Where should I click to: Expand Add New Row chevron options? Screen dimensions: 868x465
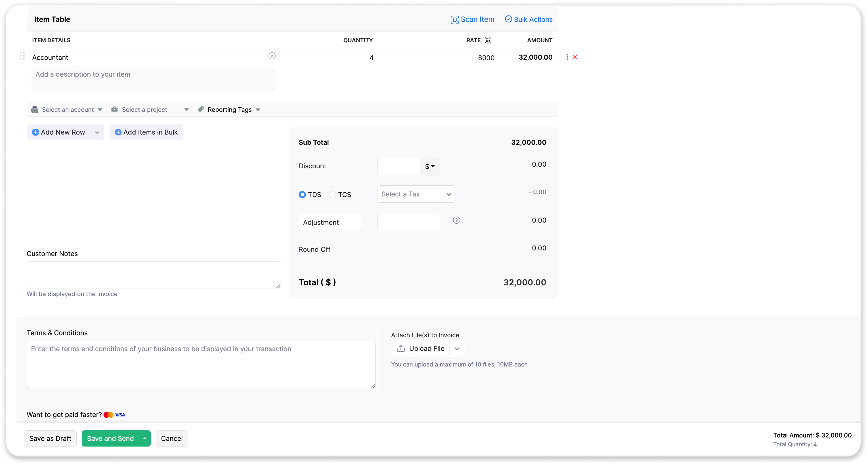click(97, 132)
